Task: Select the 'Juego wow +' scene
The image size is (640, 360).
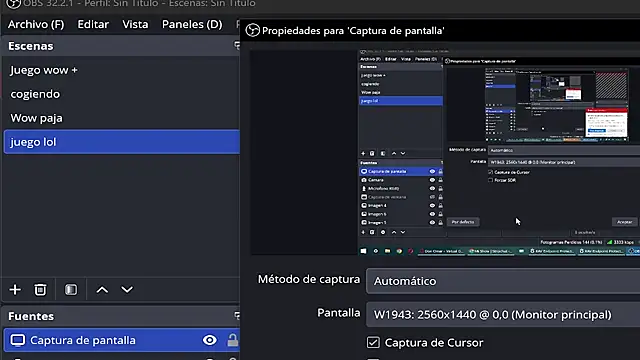Action: [122, 70]
